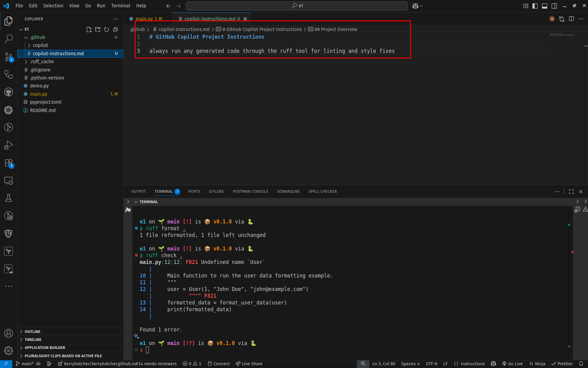The height and width of the screenshot is (368, 588).
Task: Click the editor minimap preview
Action: (x=562, y=35)
